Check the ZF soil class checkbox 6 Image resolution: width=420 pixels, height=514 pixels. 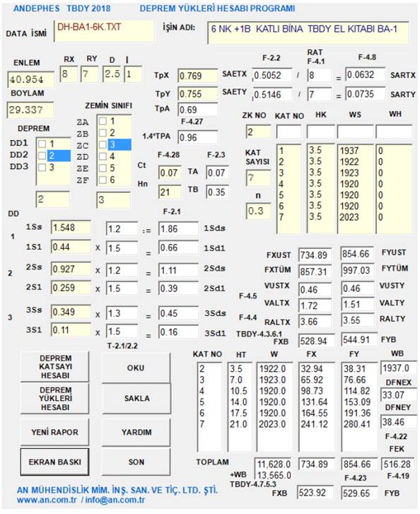103,180
